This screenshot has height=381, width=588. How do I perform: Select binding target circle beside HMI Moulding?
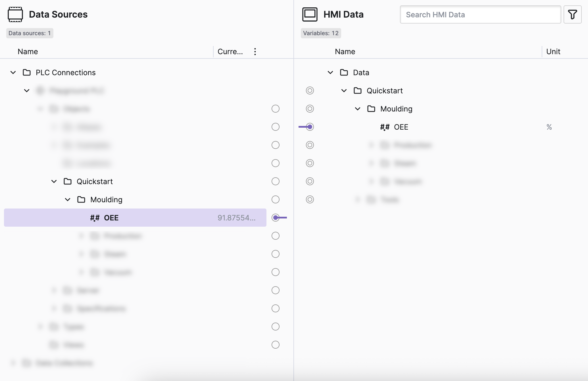[310, 109]
